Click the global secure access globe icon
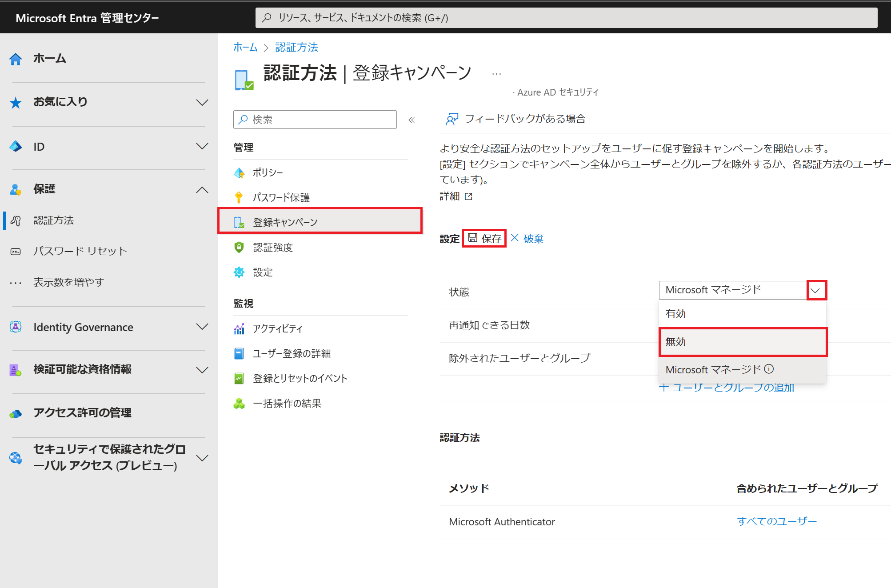This screenshot has width=891, height=588. (x=16, y=457)
